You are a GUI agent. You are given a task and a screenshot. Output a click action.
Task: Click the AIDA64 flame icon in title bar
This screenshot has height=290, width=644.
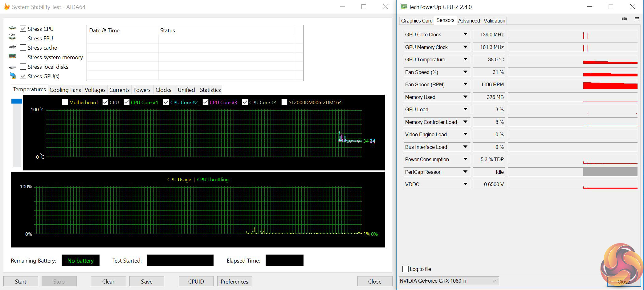(7, 6)
